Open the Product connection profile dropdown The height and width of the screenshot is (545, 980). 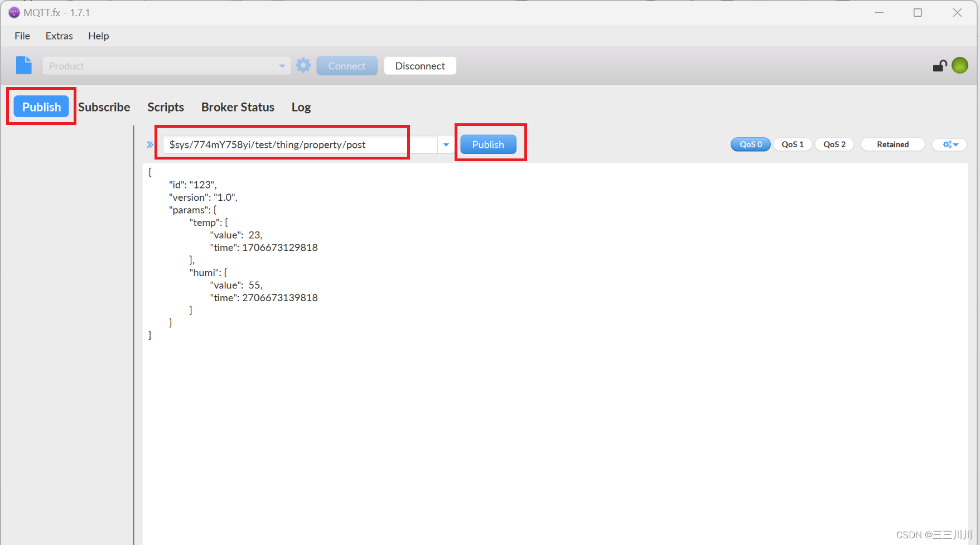(x=166, y=66)
